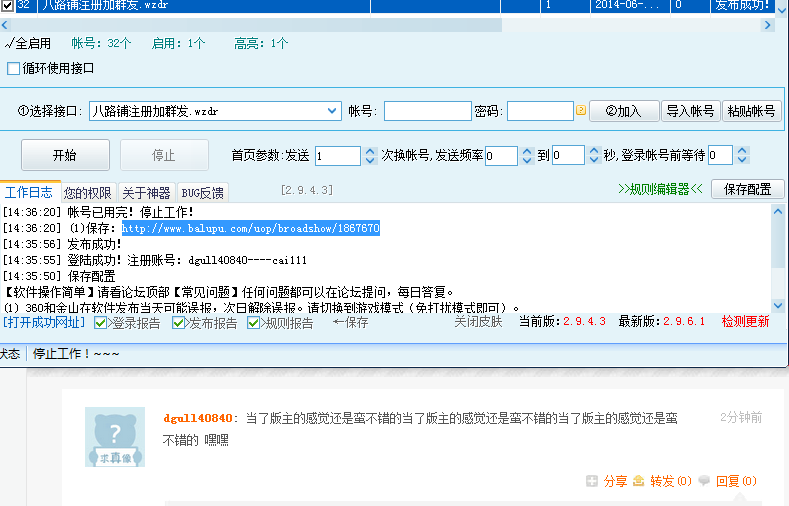Click the 打开成功网址 link

click(44, 322)
